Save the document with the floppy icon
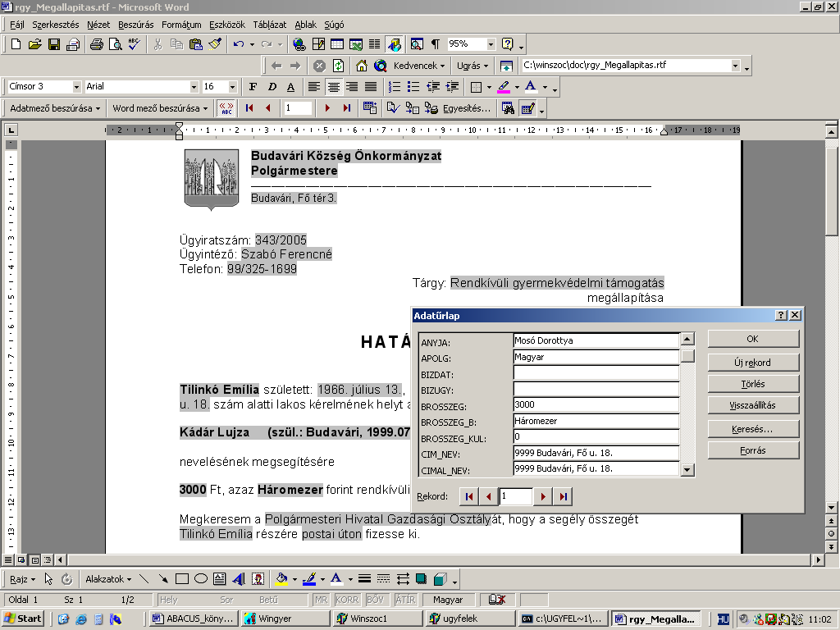This screenshot has width=840, height=630. click(x=54, y=44)
